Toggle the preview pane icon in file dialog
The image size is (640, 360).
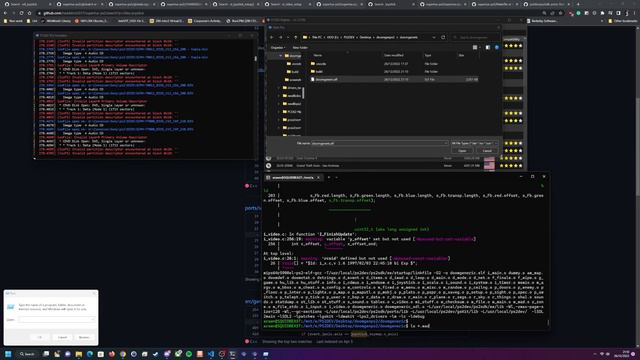click(x=488, y=48)
